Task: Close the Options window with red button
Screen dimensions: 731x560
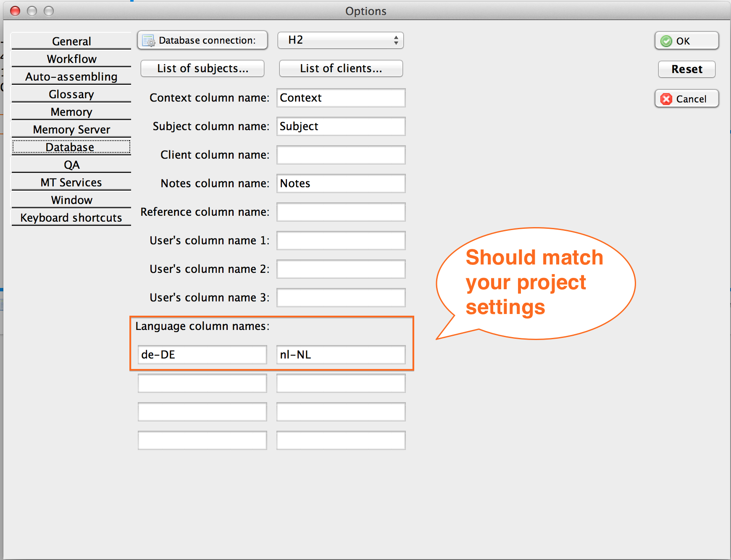Action: (x=15, y=11)
